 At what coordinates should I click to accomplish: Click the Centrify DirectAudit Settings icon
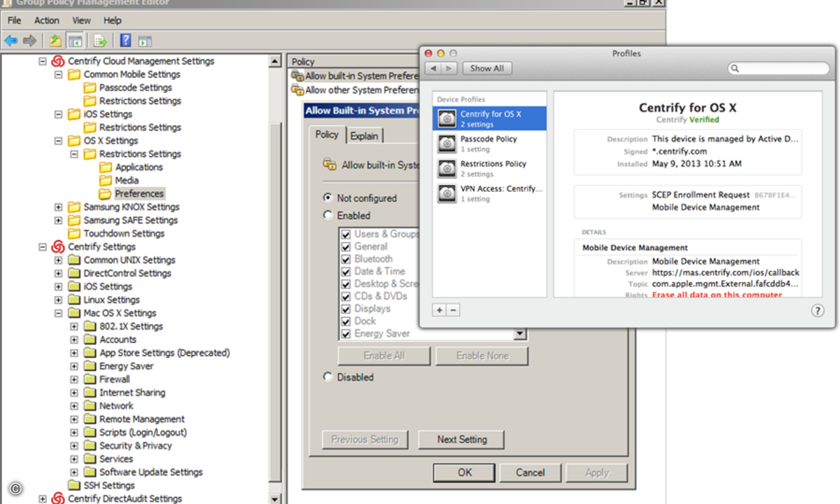(x=58, y=498)
